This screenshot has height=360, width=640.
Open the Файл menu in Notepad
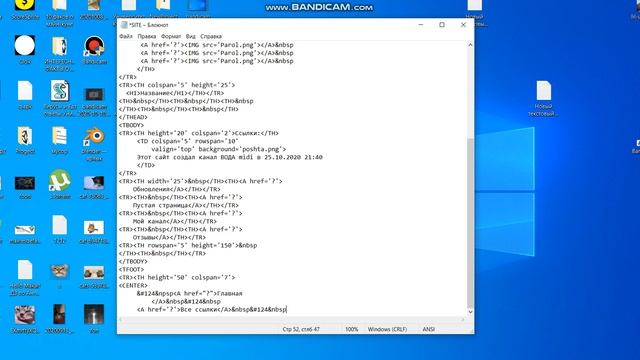(126, 36)
